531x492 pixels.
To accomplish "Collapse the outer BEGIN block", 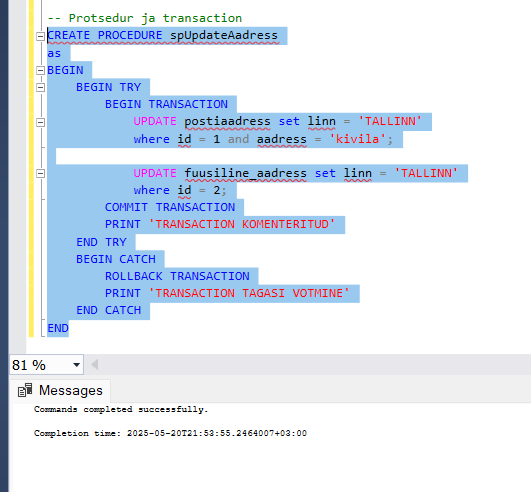I will pos(40,70).
